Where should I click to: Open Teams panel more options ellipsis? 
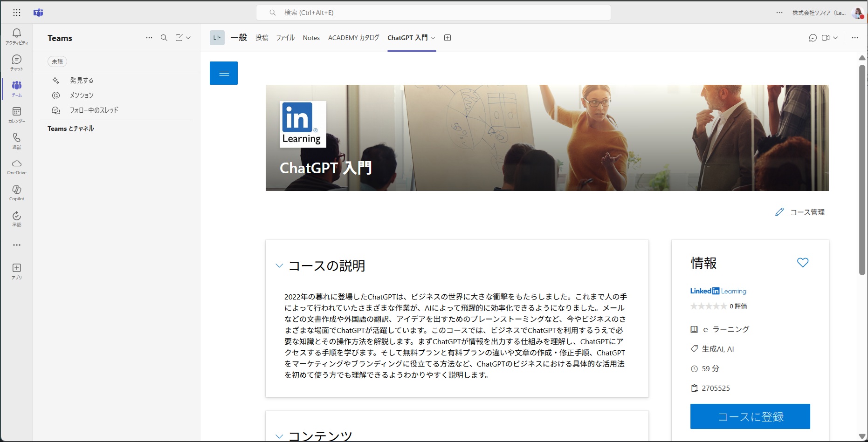click(x=149, y=38)
